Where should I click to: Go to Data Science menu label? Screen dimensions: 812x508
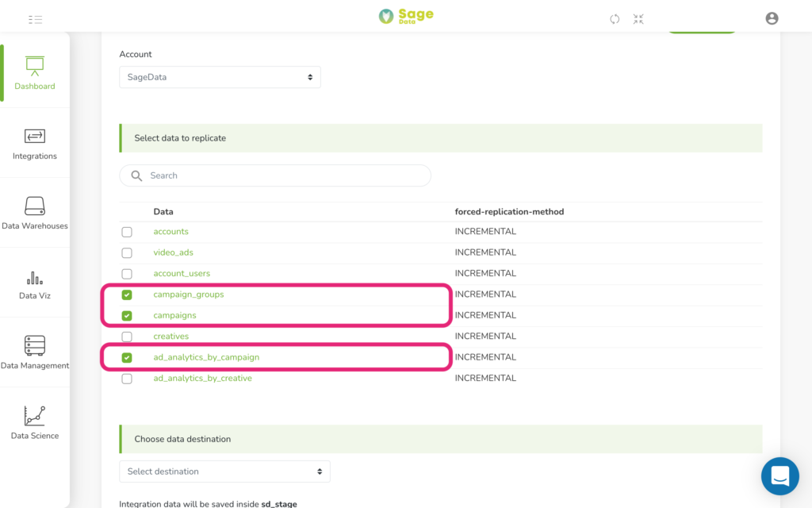click(x=35, y=436)
